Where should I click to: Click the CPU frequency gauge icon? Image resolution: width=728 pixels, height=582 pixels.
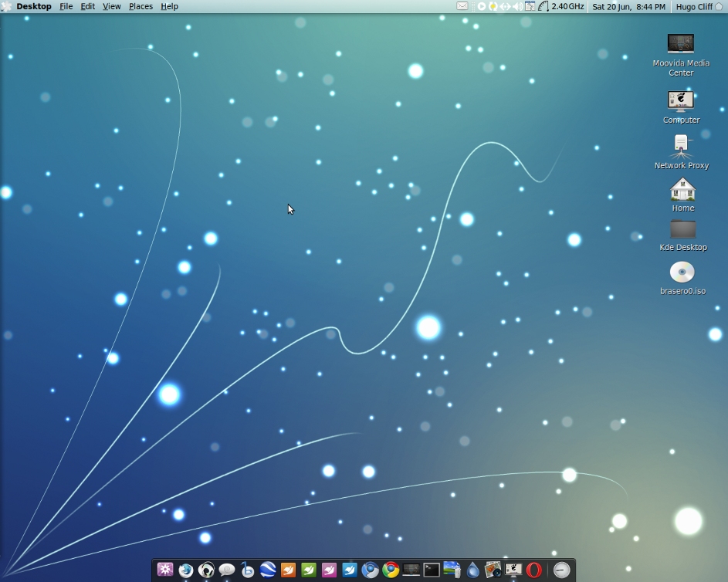[x=543, y=6]
